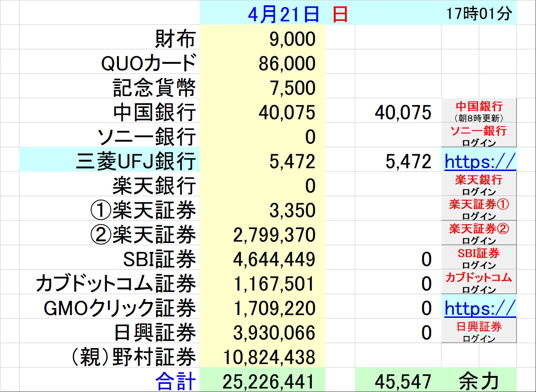Select the 86,000 value cell
Image resolution: width=536 pixels, height=392 pixels.
(262, 61)
